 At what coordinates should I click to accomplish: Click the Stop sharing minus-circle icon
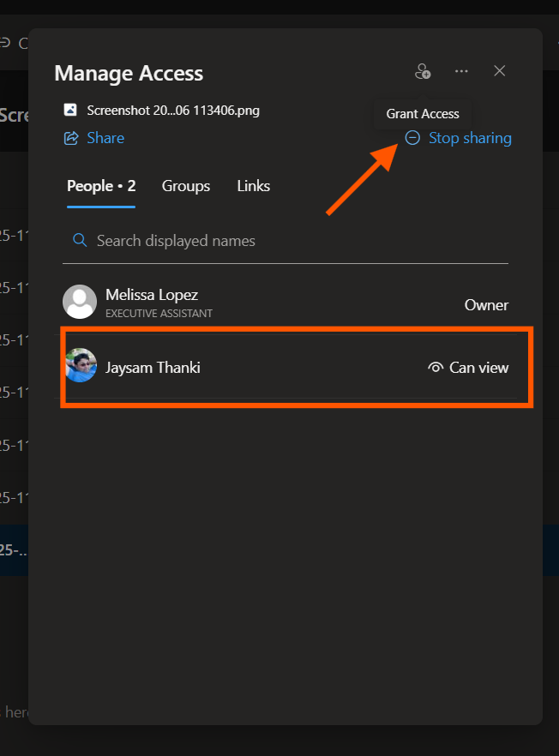point(412,138)
